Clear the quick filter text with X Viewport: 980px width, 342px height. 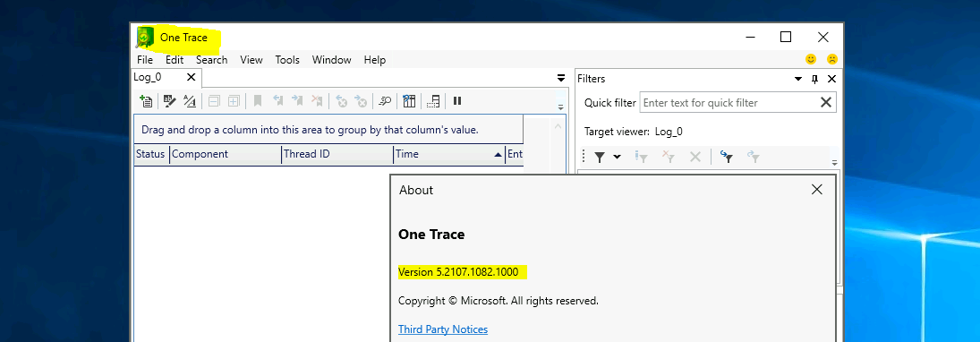pos(826,103)
